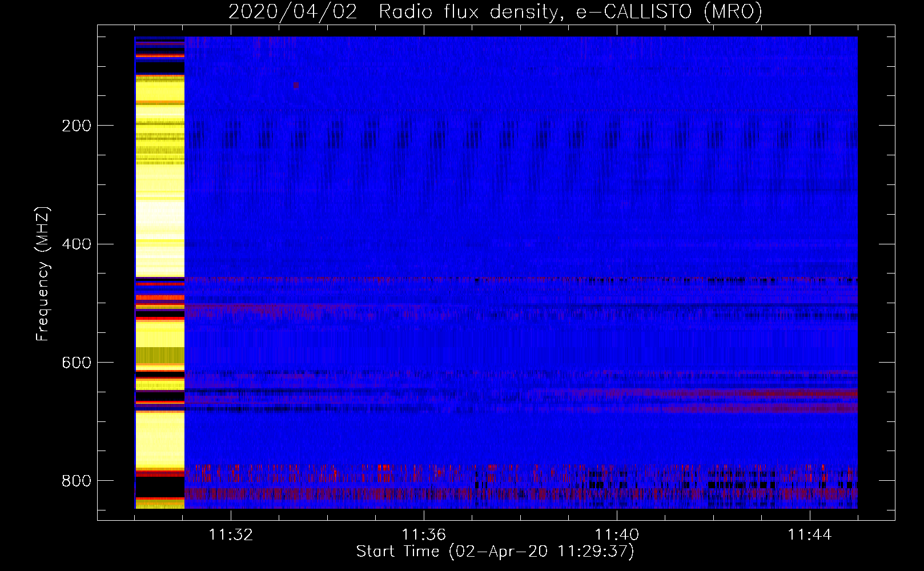Click the 'Start Time (02-Apr-20 11:29:37)' label
The width and height of the screenshot is (924, 571).
tap(495, 552)
